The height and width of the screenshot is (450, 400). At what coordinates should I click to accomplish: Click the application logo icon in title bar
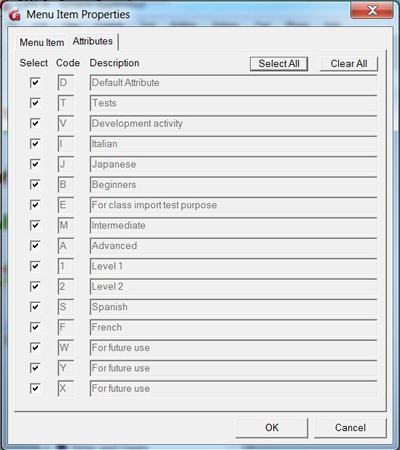pos(15,15)
